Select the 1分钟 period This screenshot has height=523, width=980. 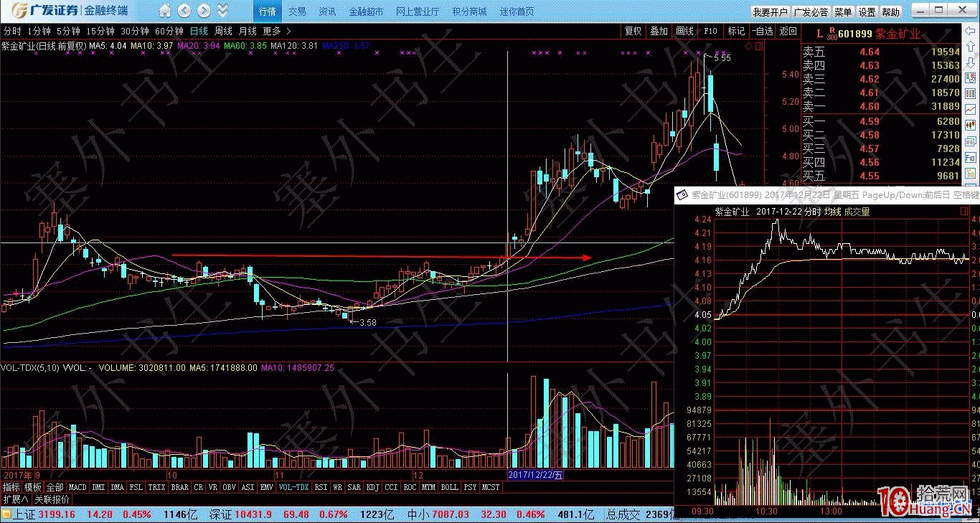[39, 32]
